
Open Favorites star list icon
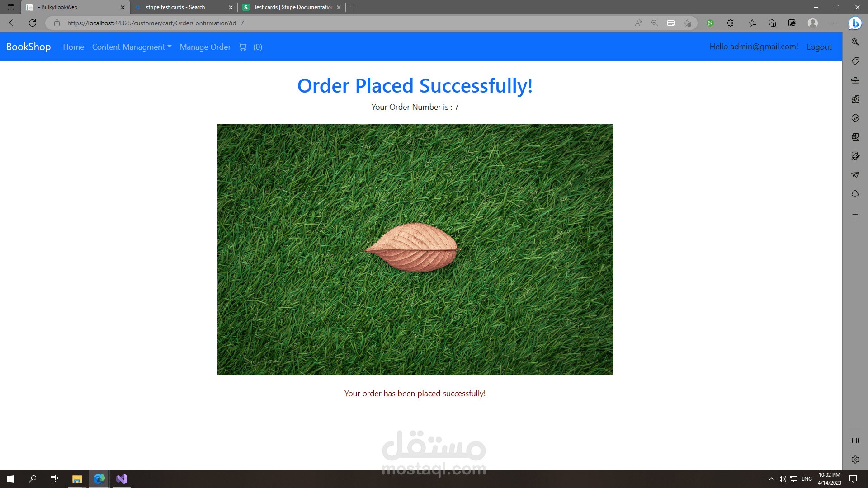coord(752,23)
